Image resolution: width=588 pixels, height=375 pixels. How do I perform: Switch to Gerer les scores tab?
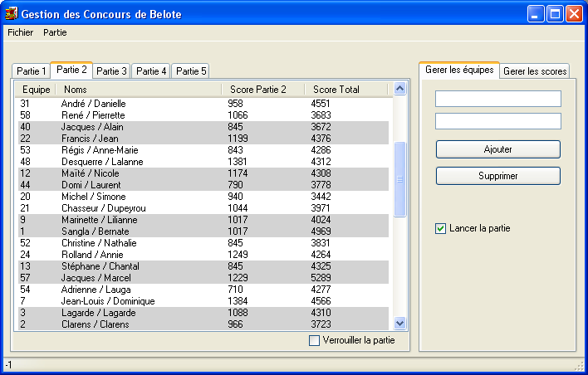[535, 71]
